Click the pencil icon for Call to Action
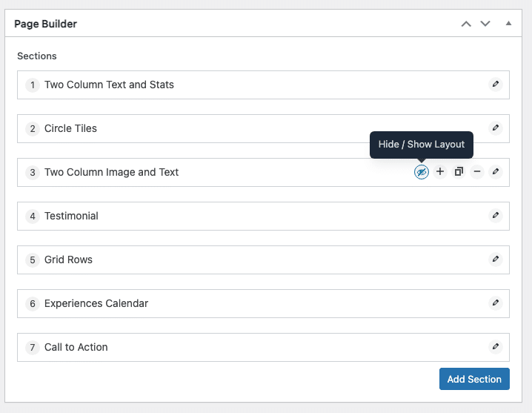This screenshot has height=413, width=532. [496, 346]
